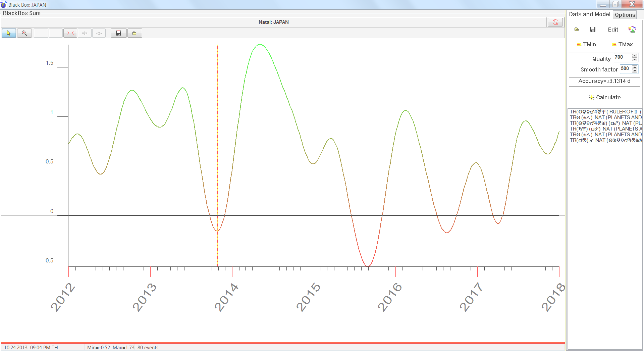Activate the zoom magnifier tool
644x351 pixels.
tap(24, 33)
